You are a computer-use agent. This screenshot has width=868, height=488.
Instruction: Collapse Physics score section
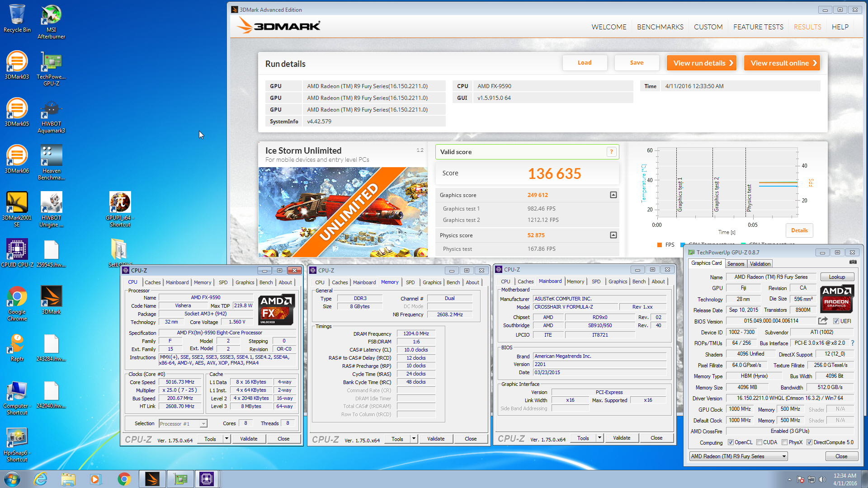pos(613,235)
